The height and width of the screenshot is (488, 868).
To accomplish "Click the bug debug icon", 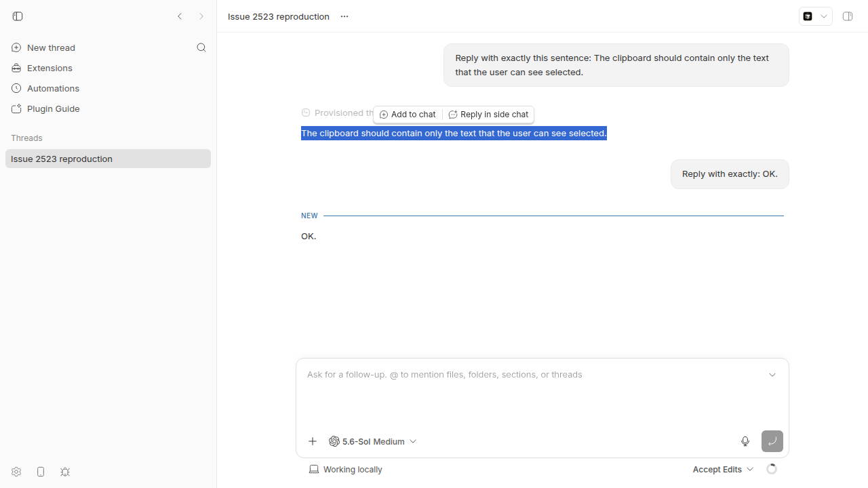I will click(x=65, y=472).
